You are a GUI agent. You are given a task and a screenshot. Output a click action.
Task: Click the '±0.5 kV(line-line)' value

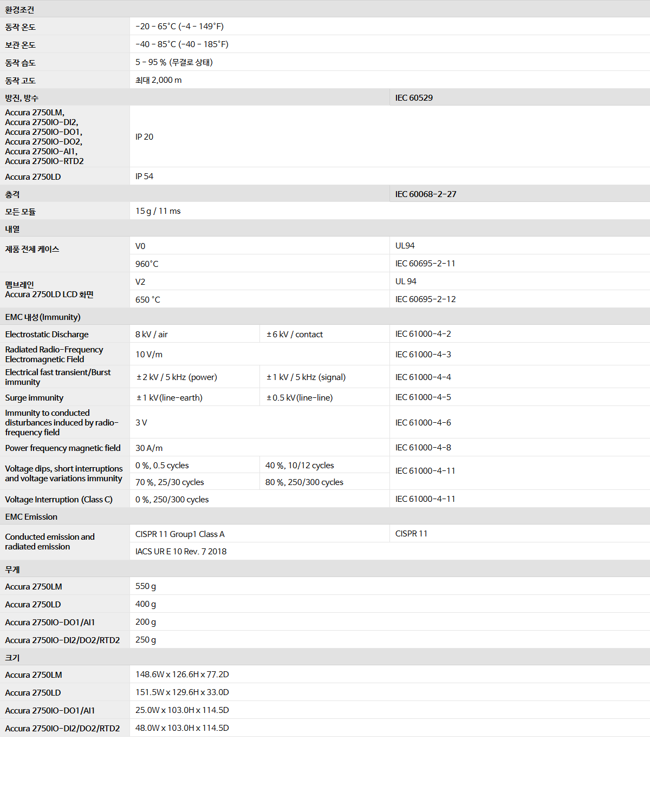[x=300, y=398]
